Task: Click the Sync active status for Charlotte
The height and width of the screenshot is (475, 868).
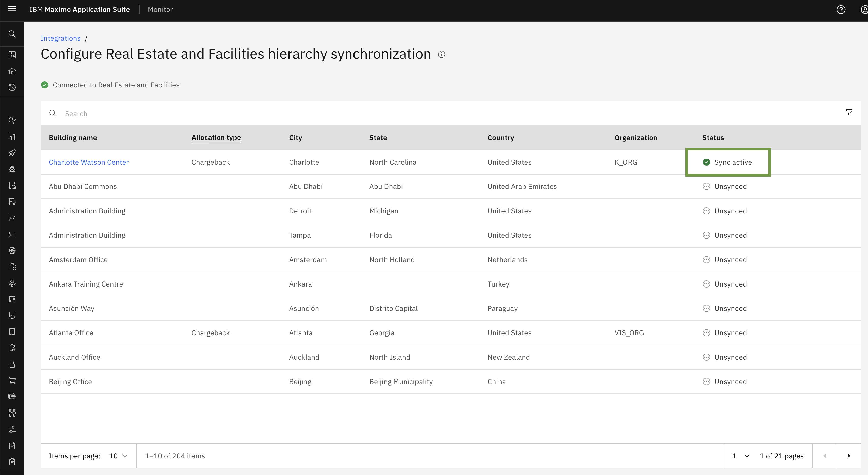Action: (x=727, y=162)
